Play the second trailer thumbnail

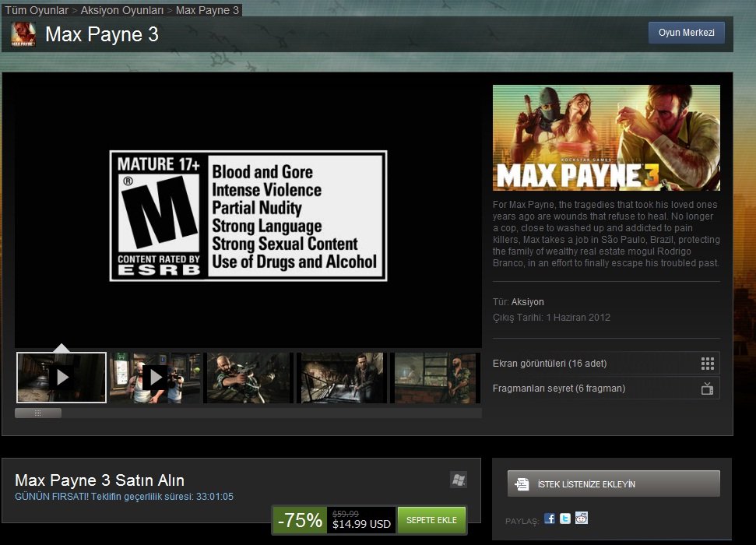pos(155,377)
